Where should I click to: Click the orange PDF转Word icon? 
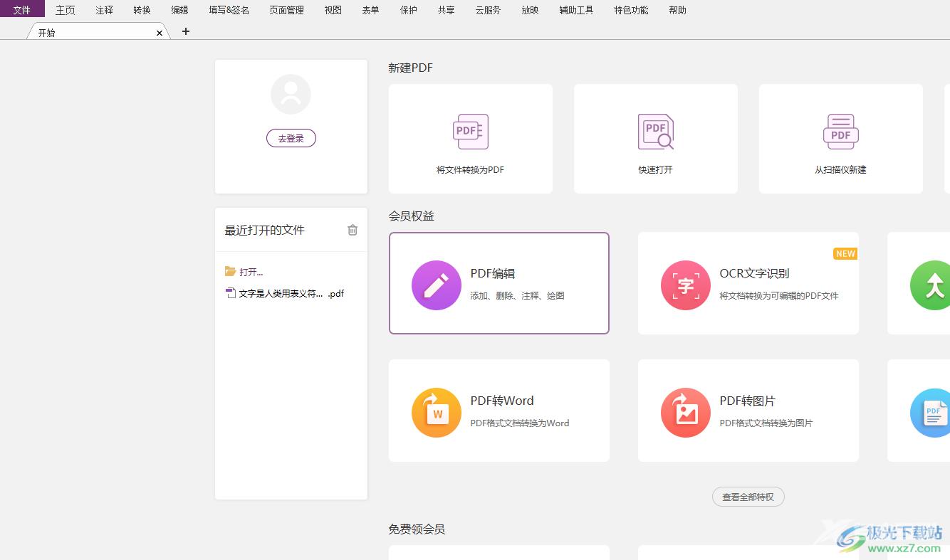pos(437,413)
